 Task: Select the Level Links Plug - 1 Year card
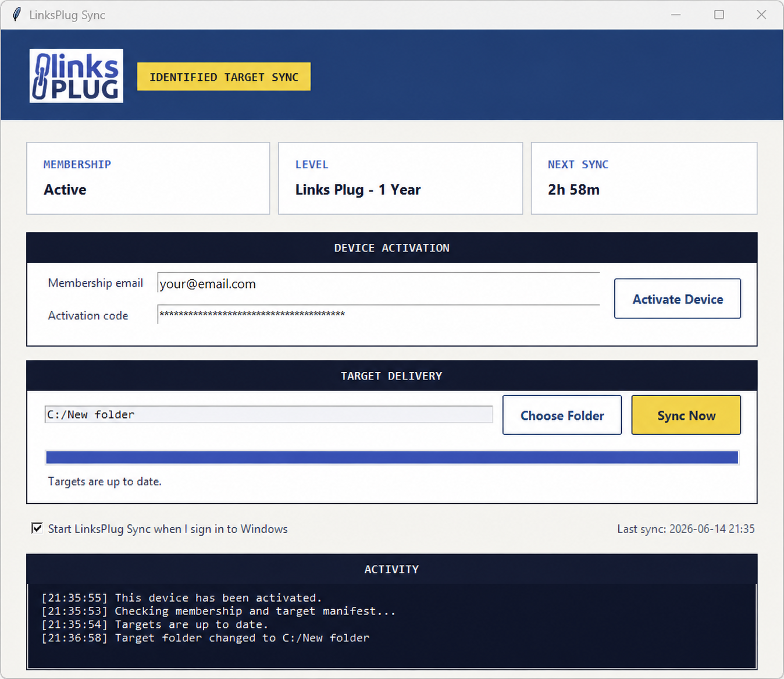click(x=401, y=178)
